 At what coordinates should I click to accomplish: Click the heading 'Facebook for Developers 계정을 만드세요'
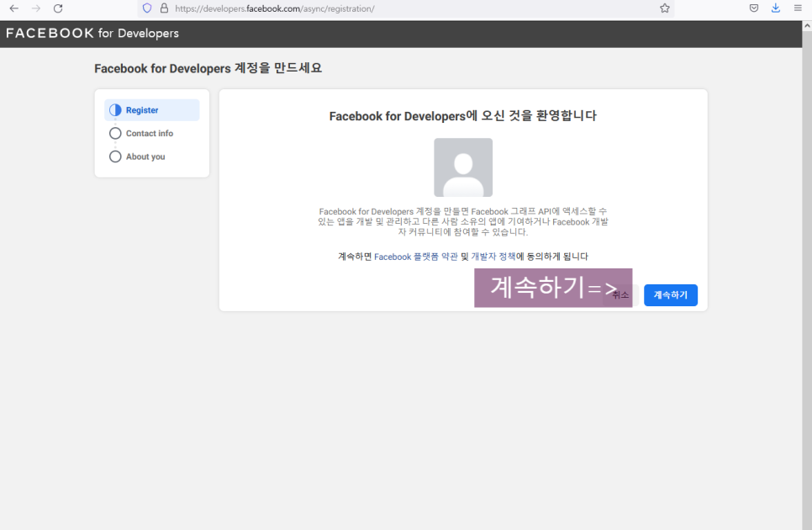point(208,68)
